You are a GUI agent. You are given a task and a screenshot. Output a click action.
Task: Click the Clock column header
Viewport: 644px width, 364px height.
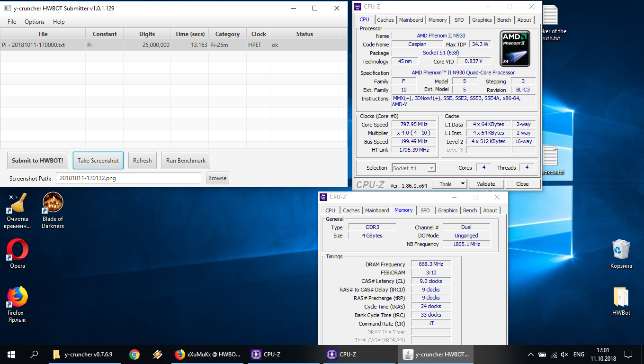tap(259, 34)
